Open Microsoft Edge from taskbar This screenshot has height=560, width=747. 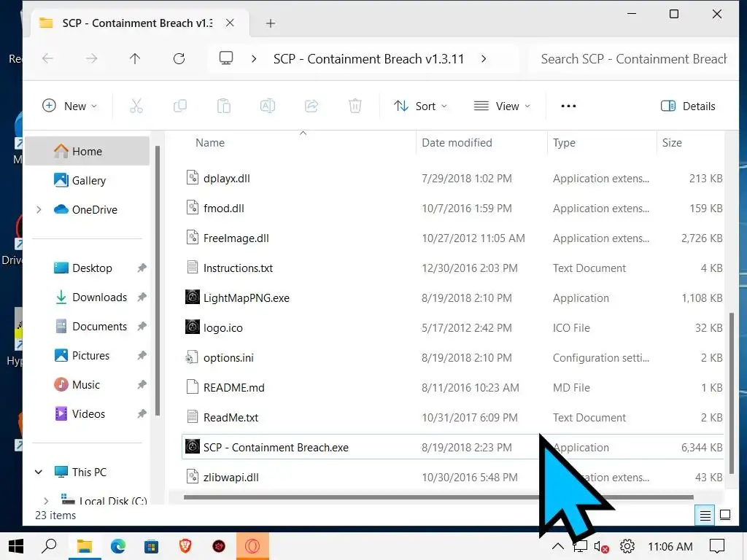pos(118,546)
